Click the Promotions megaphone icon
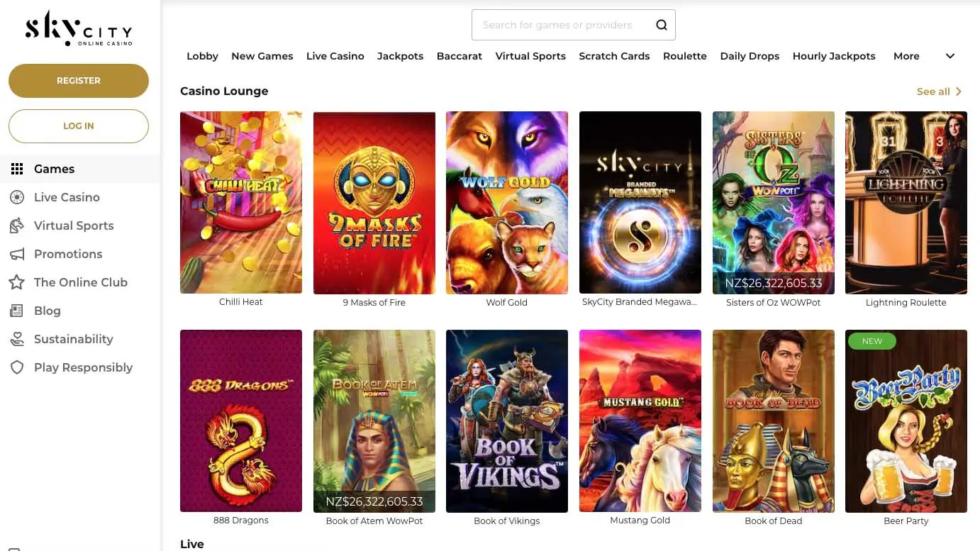Screen dimensions: 980x551 (17, 254)
